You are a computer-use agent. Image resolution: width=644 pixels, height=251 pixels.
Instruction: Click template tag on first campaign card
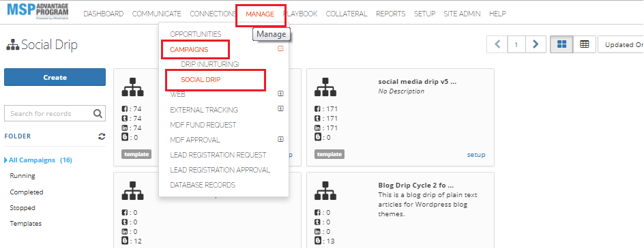coord(136,154)
